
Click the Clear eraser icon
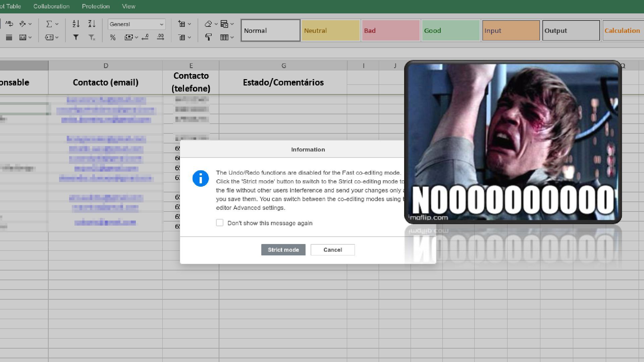tap(208, 24)
